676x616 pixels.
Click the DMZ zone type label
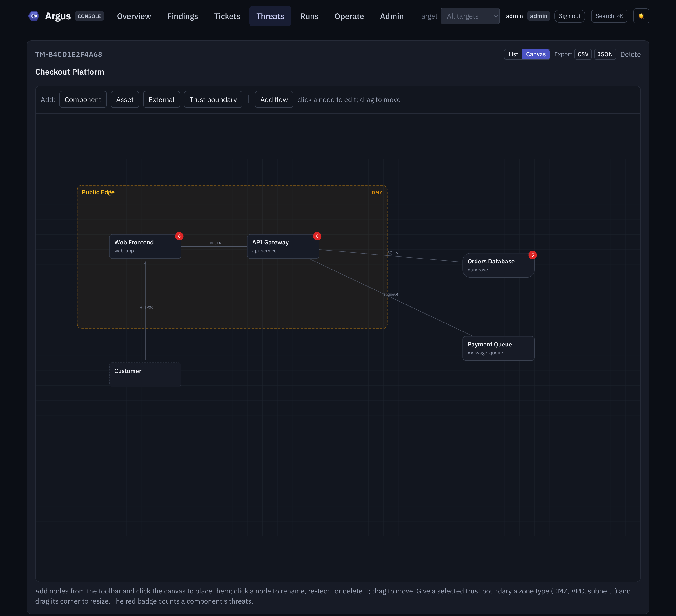pyautogui.click(x=376, y=193)
